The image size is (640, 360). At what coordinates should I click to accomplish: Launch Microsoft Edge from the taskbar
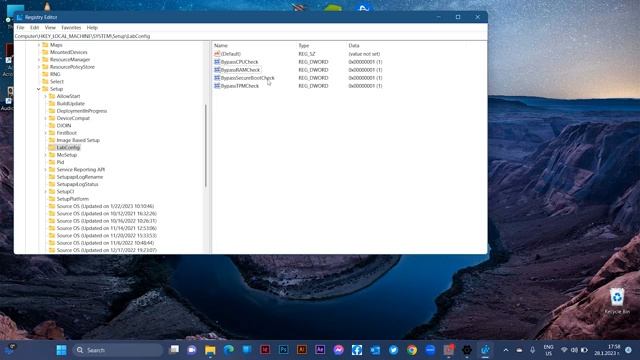(x=229, y=350)
